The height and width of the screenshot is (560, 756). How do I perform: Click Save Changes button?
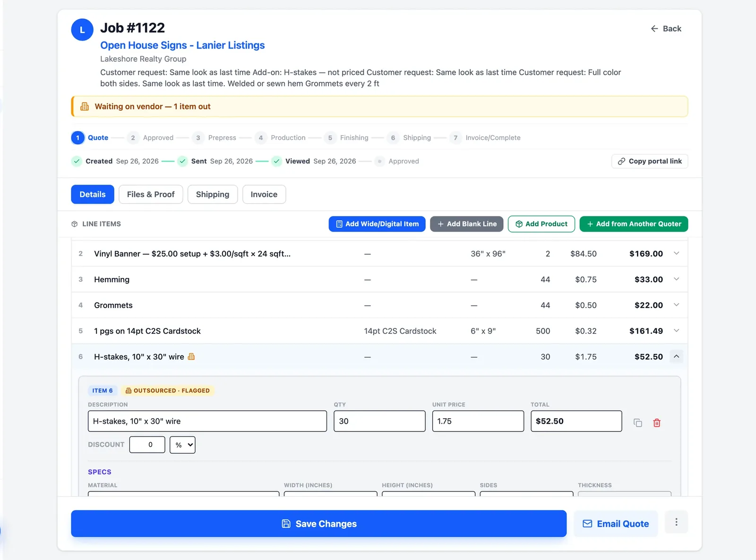pyautogui.click(x=319, y=524)
